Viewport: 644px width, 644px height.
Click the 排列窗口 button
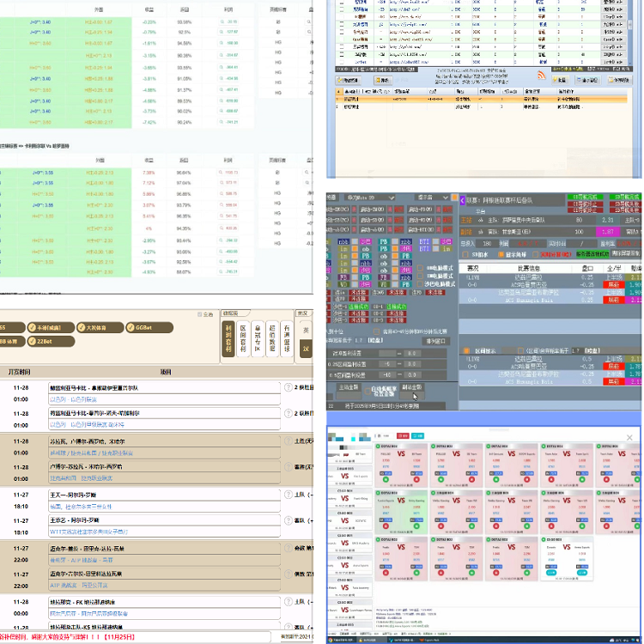click(x=435, y=341)
